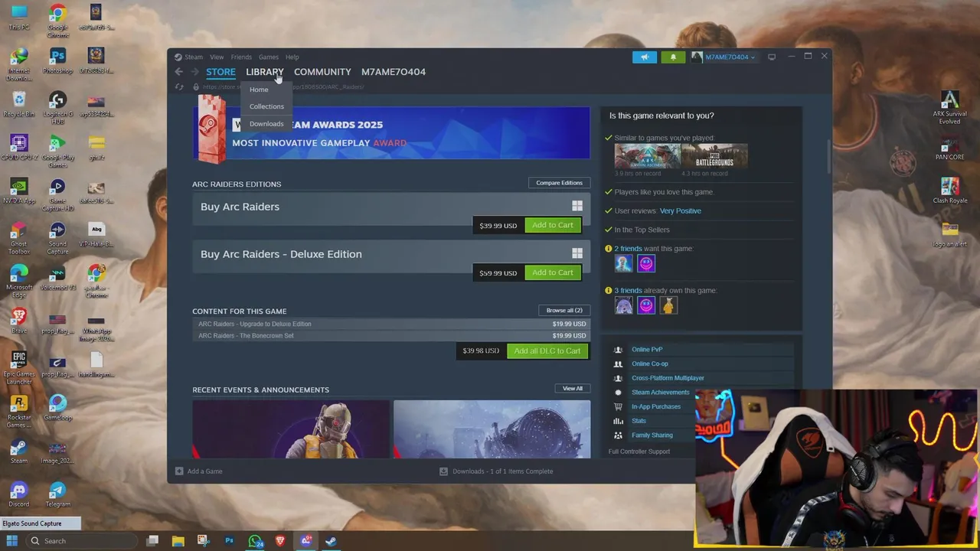Click Add all DLC to Cart
Image resolution: width=980 pixels, height=551 pixels.
[547, 350]
